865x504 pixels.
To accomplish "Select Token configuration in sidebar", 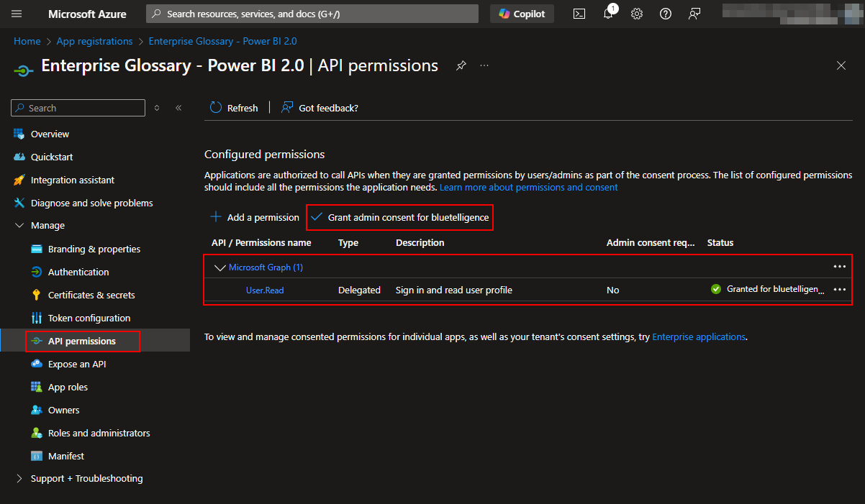I will pyautogui.click(x=89, y=318).
